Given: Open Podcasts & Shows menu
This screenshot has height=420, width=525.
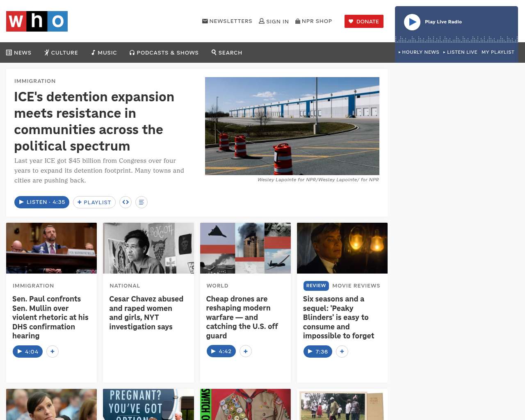Looking at the screenshot, I should [164, 52].
